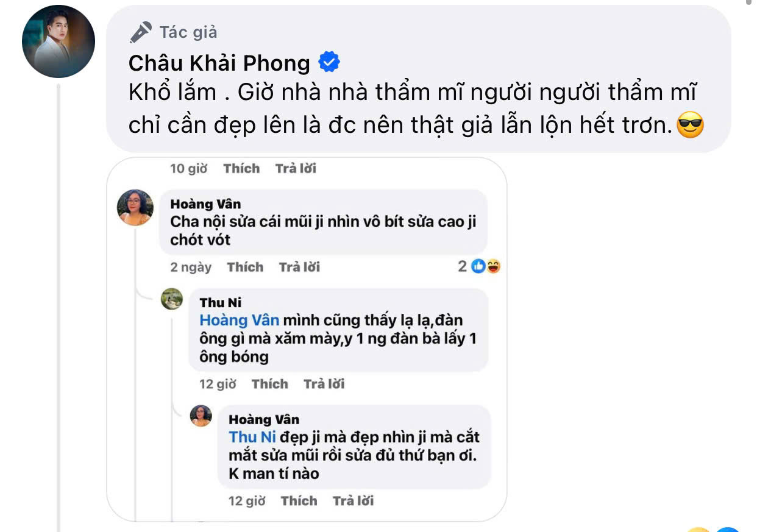
Task: Open Thu Ni's small avatar
Action: (x=172, y=299)
